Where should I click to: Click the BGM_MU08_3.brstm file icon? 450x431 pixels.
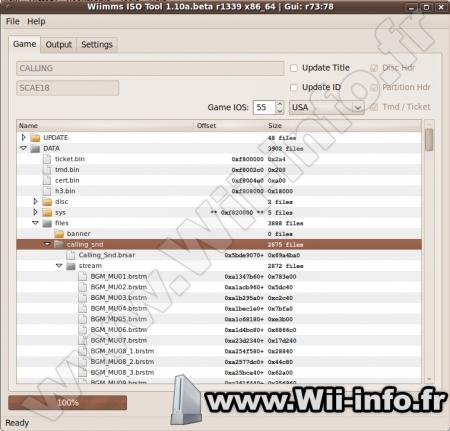click(x=83, y=372)
